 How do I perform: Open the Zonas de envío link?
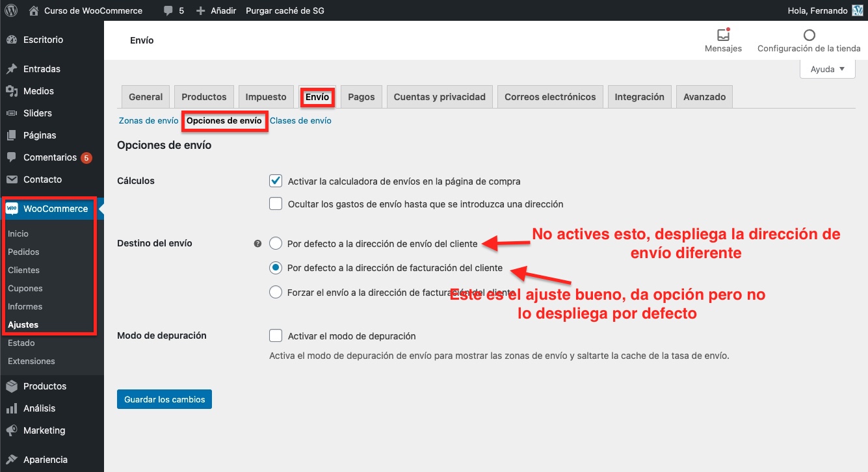pyautogui.click(x=148, y=120)
